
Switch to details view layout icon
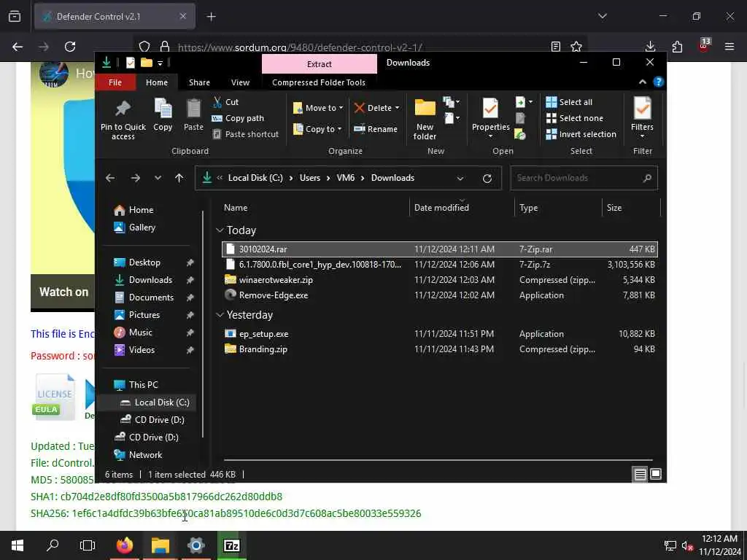pyautogui.click(x=640, y=474)
